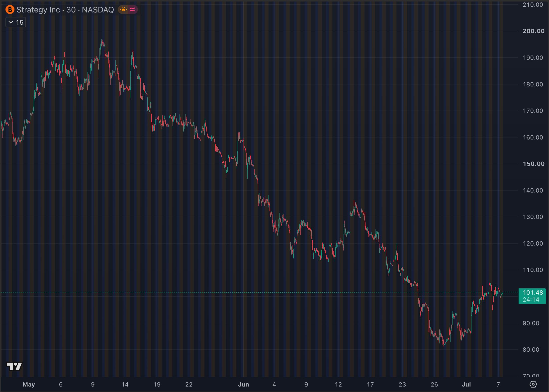This screenshot has width=549, height=392.
Task: Click the pink wavy data-status icon
Action: (x=132, y=10)
